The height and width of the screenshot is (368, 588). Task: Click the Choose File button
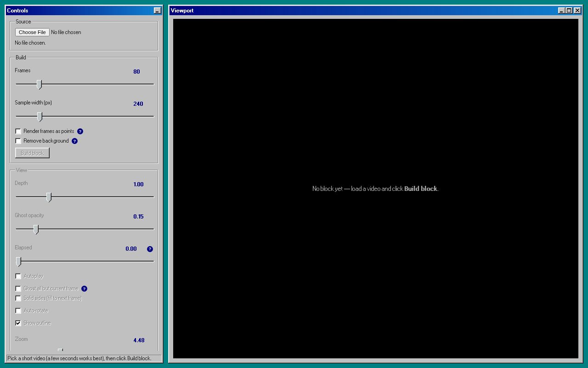32,32
